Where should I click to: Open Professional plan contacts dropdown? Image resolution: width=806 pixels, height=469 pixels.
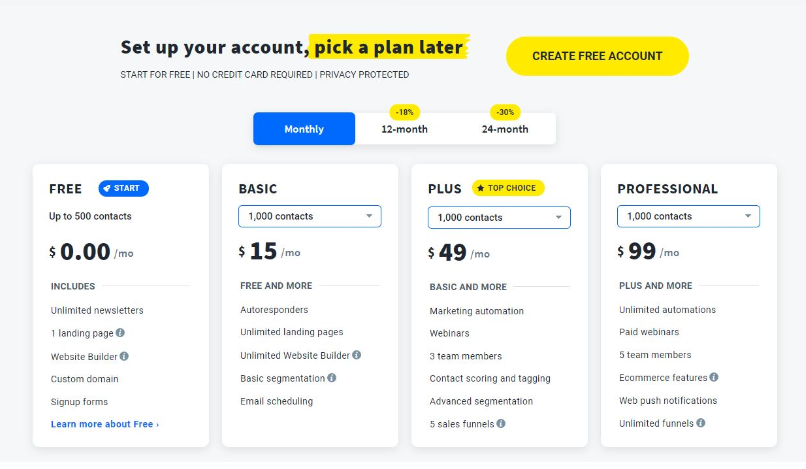pyautogui.click(x=688, y=216)
